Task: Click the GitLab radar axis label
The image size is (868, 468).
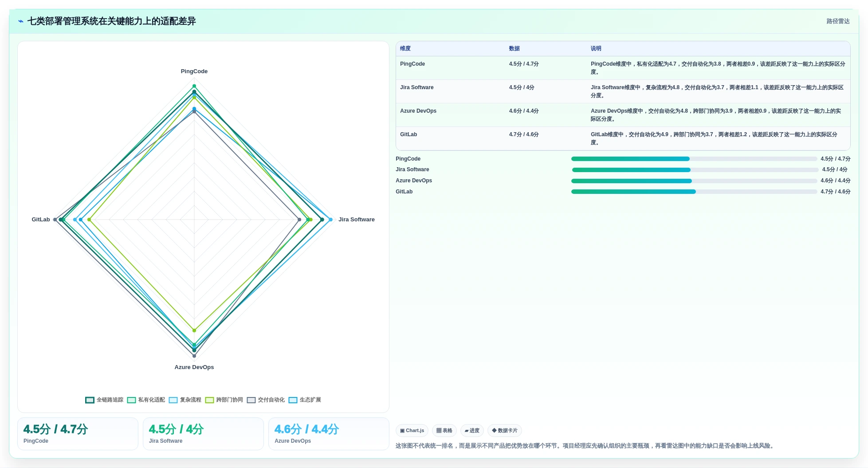Action: point(41,220)
